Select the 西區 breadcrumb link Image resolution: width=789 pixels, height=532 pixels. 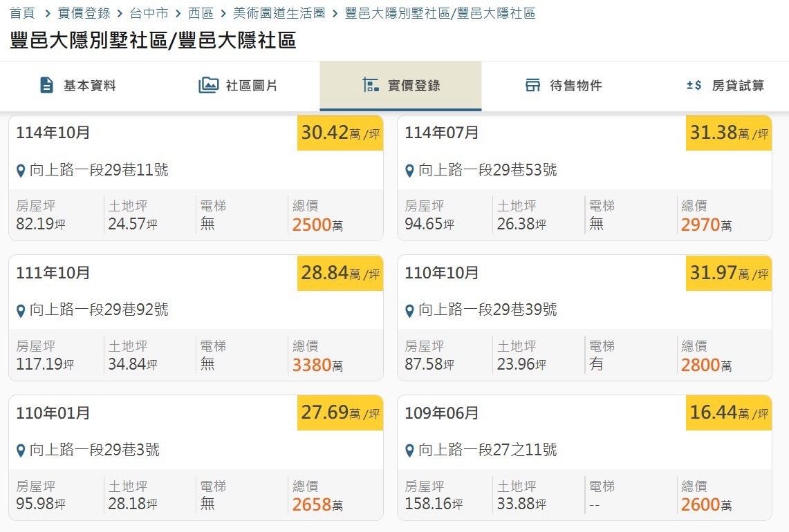pos(201,13)
